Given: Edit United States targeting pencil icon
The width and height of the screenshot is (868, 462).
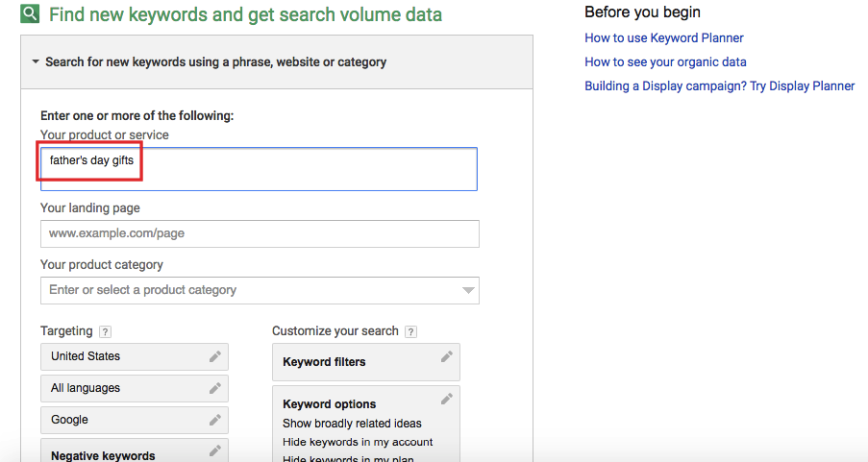Looking at the screenshot, I should (215, 356).
